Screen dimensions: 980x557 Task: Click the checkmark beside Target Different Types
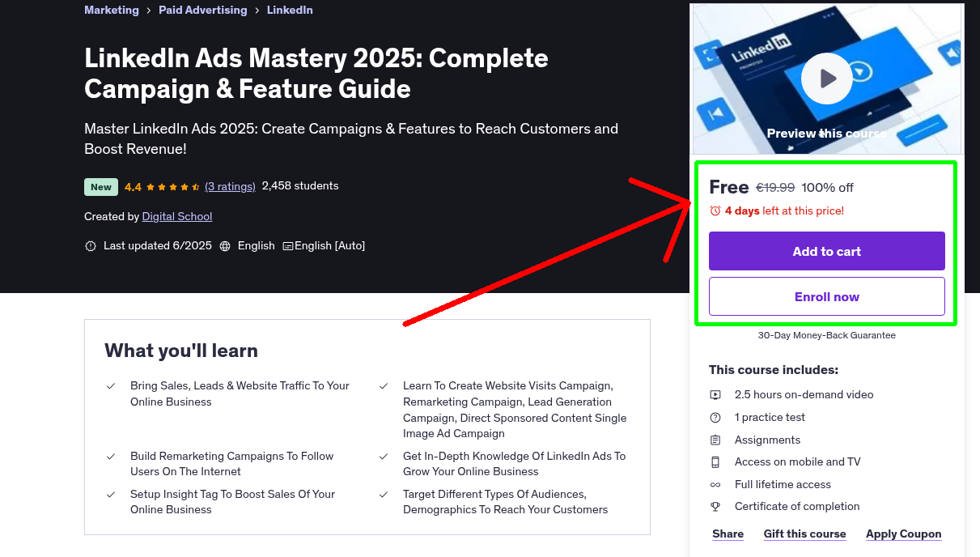[x=384, y=495]
